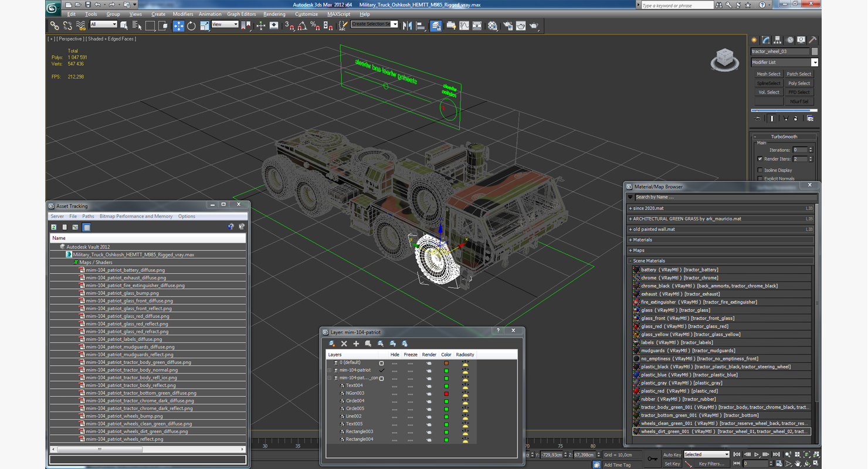This screenshot has width=868, height=469.
Task: Open the selection filter All dropdown
Action: tap(103, 25)
